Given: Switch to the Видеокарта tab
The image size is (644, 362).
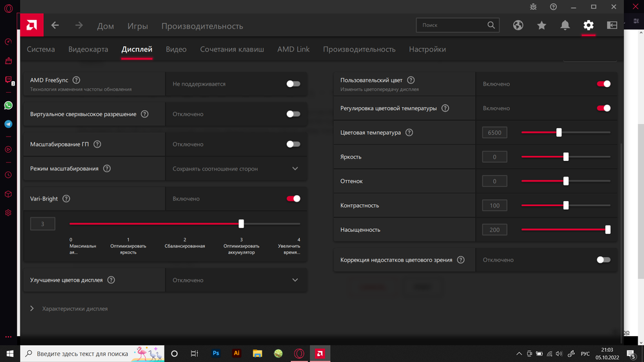Looking at the screenshot, I should tap(88, 49).
